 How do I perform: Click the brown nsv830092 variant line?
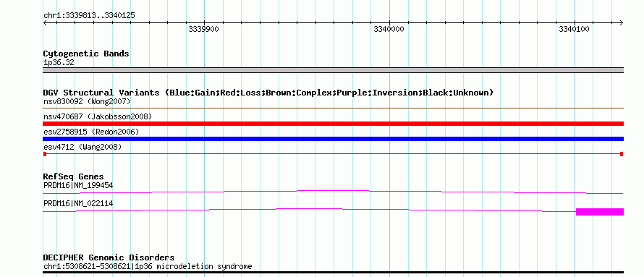333,108
